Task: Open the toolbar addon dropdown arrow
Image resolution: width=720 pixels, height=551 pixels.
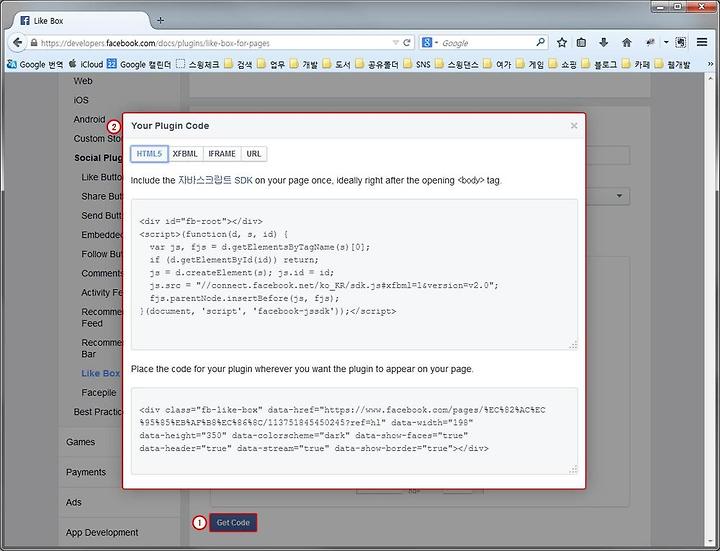Action: click(x=666, y=42)
